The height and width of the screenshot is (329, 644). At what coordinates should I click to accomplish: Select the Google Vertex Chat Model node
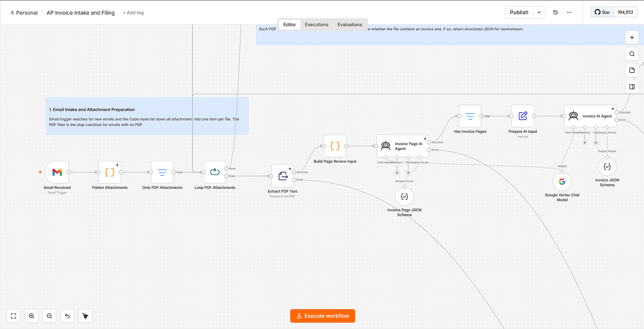point(562,182)
